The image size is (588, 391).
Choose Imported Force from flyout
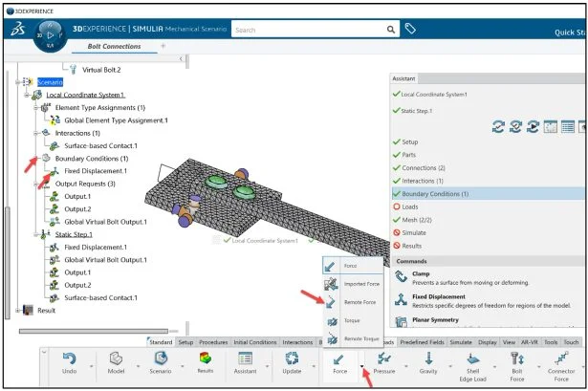353,284
